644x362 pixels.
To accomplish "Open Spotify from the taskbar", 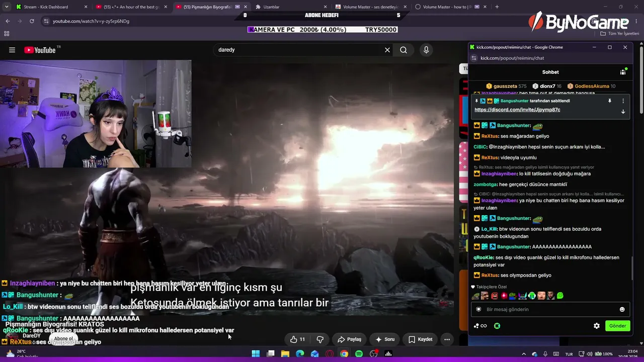I will tap(359, 354).
